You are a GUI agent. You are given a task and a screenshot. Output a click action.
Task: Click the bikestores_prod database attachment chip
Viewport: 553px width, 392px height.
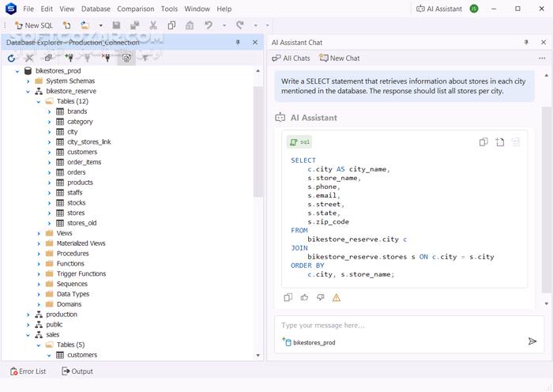[x=309, y=342]
